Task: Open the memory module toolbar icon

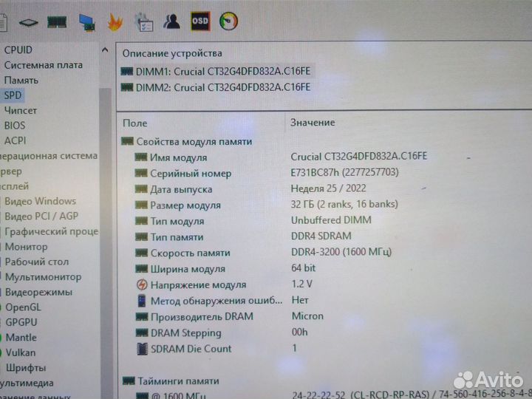Action: 57,22
